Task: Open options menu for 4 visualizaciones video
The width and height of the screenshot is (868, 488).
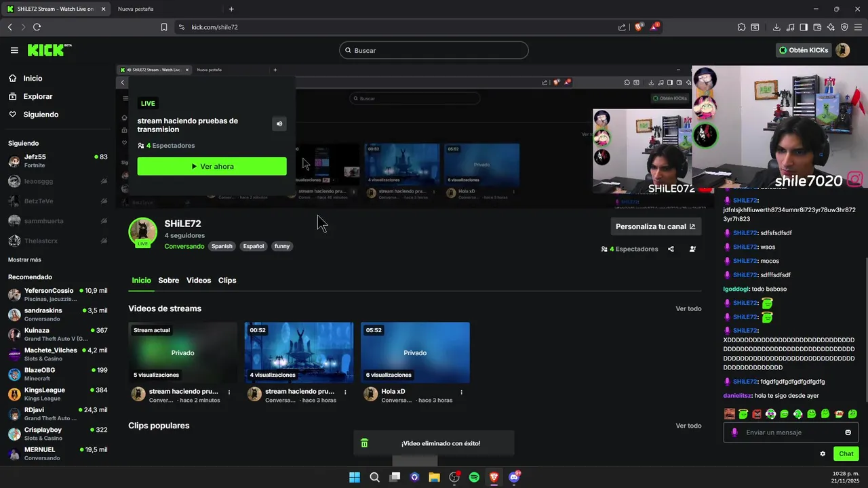Action: pyautogui.click(x=345, y=392)
